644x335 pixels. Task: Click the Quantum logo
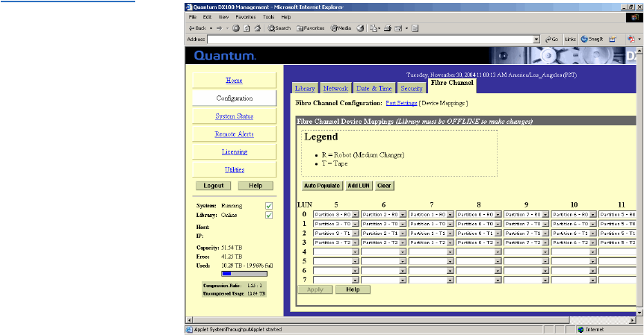(225, 56)
